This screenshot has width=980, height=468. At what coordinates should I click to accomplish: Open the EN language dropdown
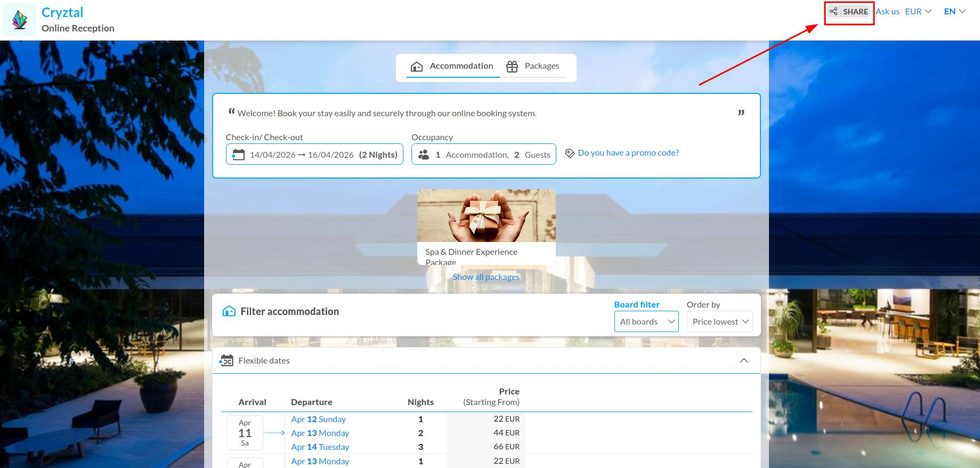point(954,11)
